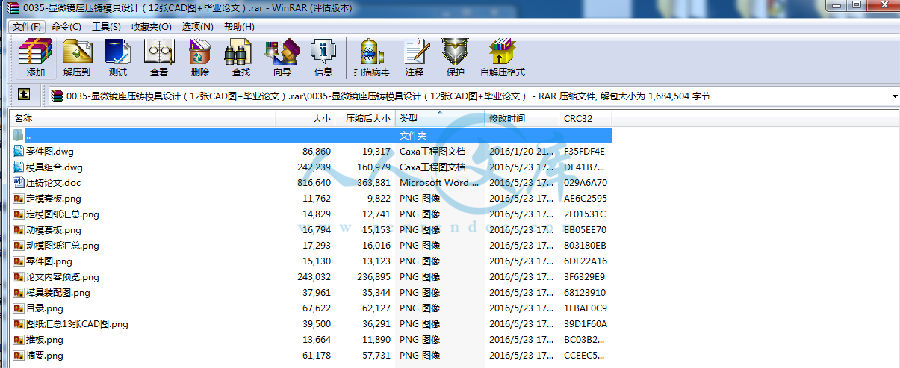This screenshot has width=900, height=368.
Task: Sort by the CRC32 column header
Action: coord(585,118)
